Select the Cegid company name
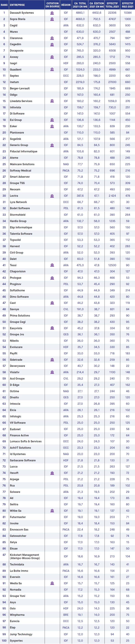This screenshot has width=135, height=644. tap(14, 25)
